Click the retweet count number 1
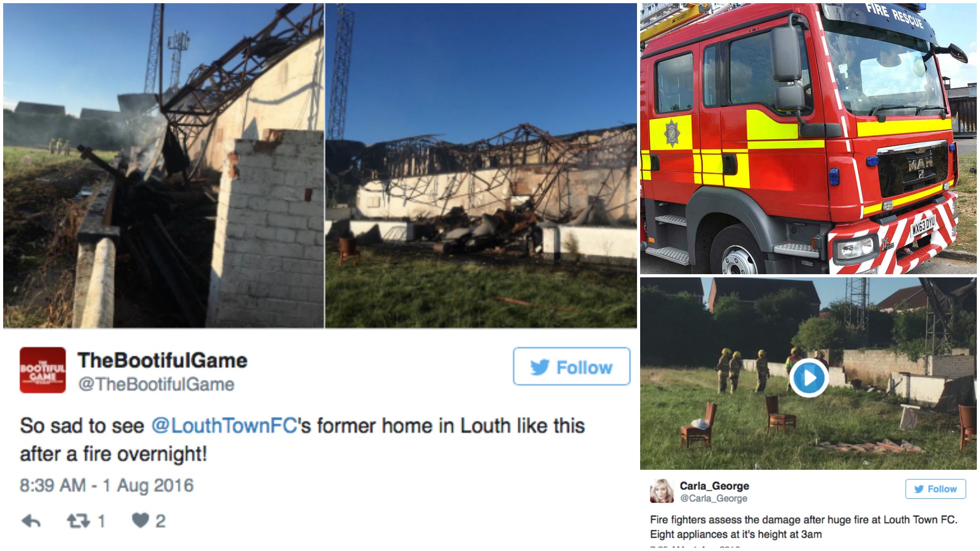The width and height of the screenshot is (980, 551). coord(101,521)
